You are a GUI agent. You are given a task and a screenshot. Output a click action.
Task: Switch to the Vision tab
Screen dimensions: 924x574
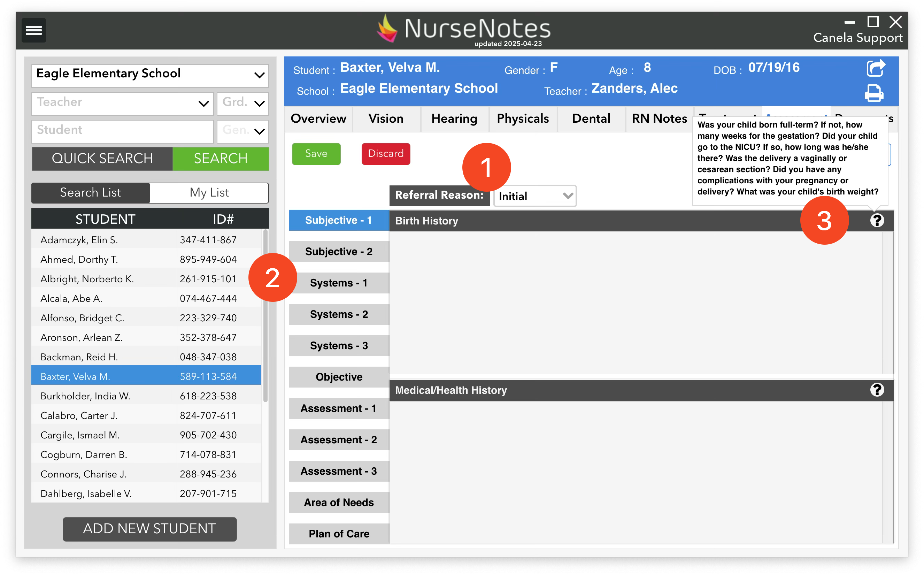coord(386,119)
